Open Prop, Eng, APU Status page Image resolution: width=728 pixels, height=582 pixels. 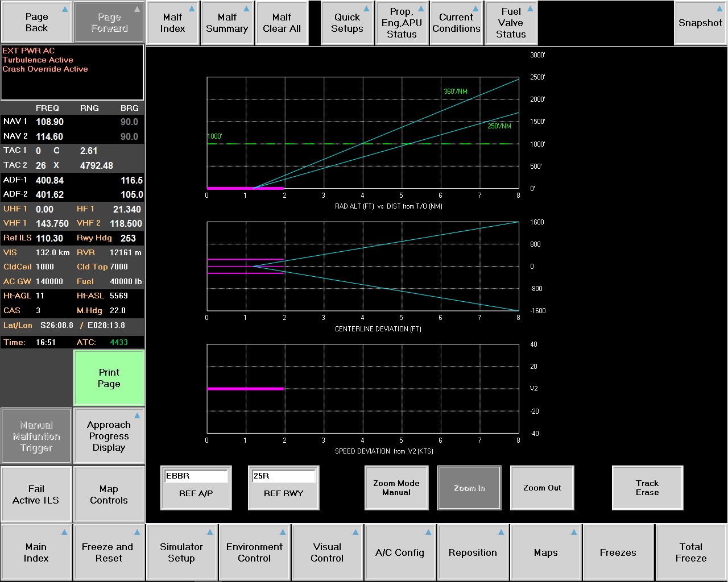[x=402, y=23]
